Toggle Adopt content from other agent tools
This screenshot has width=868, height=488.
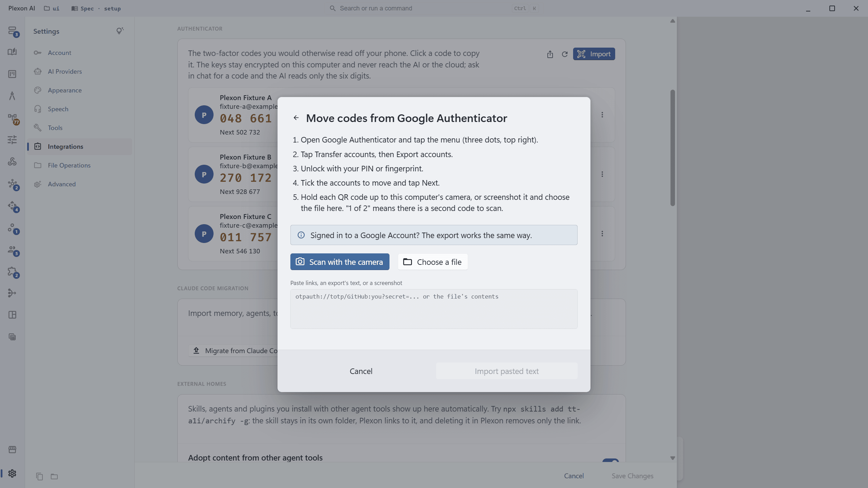(611, 461)
